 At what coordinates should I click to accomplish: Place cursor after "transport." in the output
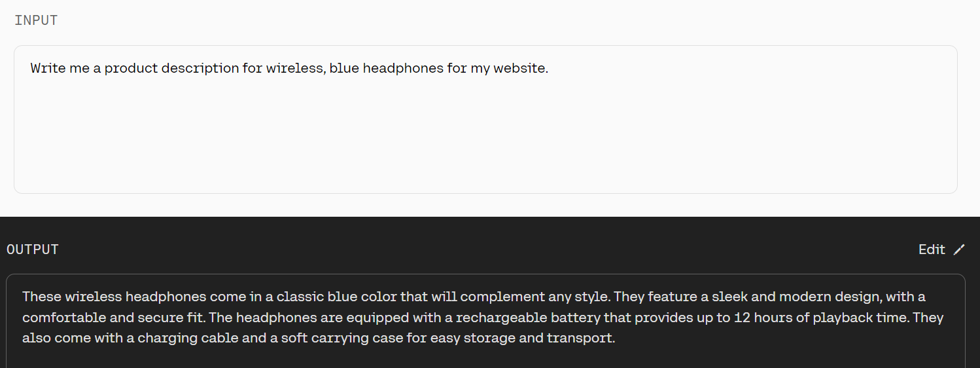pos(616,339)
